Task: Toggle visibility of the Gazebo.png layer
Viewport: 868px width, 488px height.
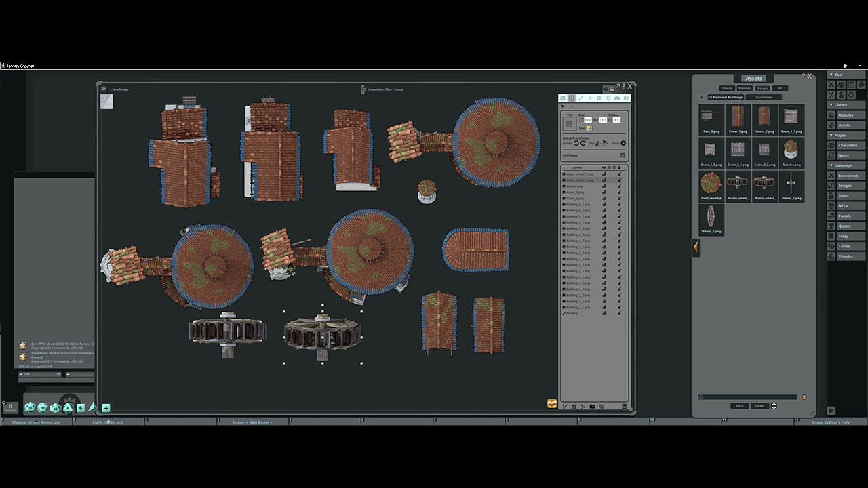Action: click(x=604, y=186)
